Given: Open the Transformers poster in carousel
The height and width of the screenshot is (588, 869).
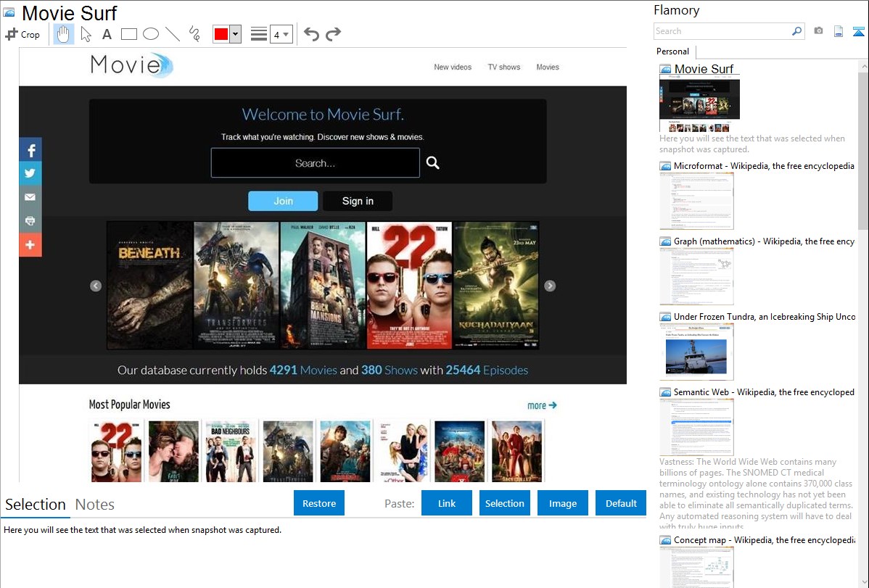Looking at the screenshot, I should pos(236,286).
